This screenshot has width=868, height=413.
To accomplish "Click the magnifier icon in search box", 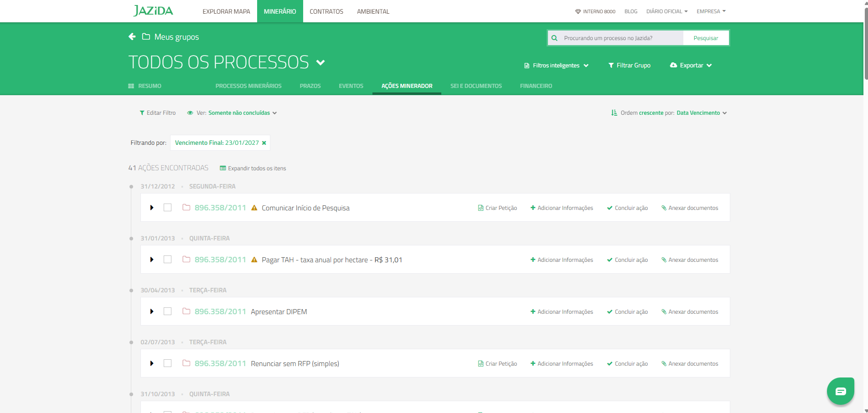I will coord(554,38).
